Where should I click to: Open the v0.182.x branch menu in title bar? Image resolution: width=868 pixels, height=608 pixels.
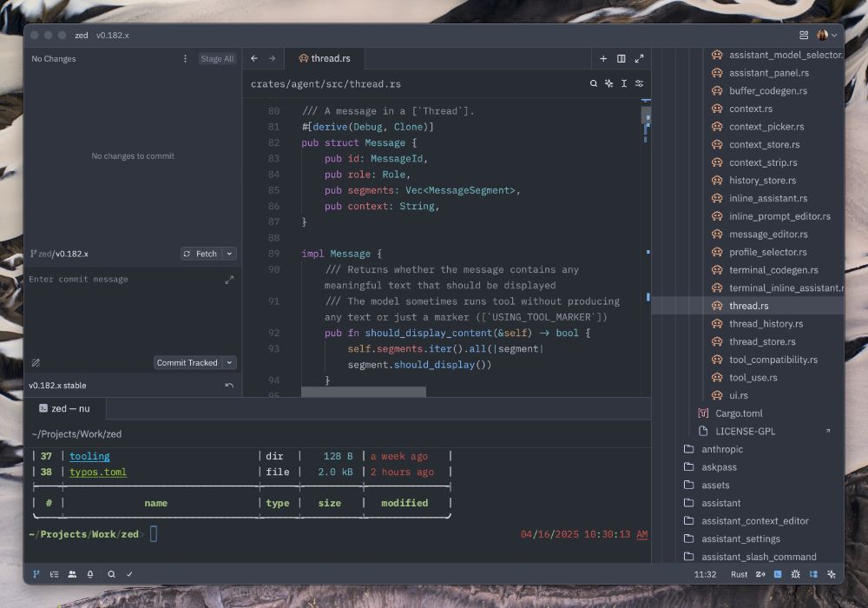coord(112,36)
